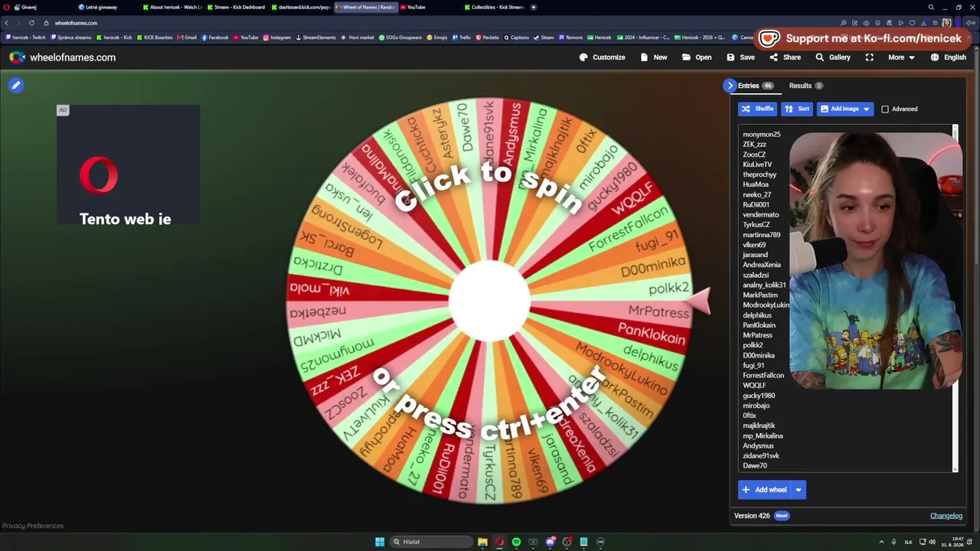Viewport: 980px width, 551px height.
Task: Click the taskbar search box
Action: coord(431,542)
